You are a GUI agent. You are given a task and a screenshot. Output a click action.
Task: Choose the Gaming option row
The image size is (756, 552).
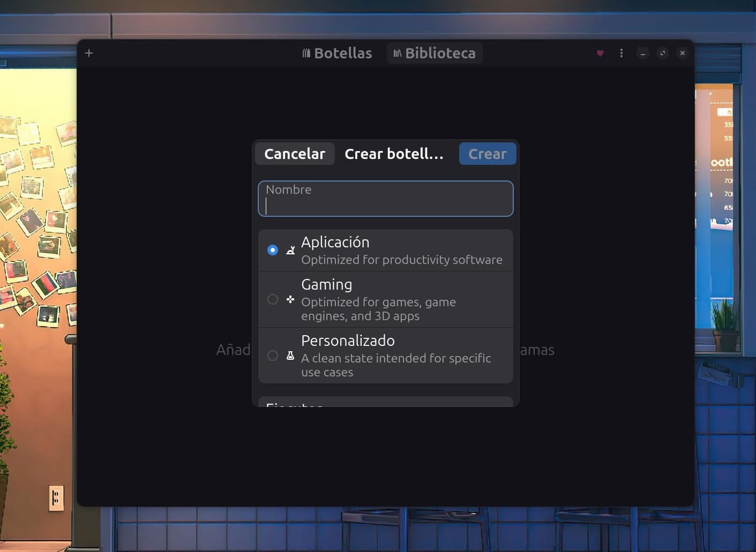(x=385, y=299)
